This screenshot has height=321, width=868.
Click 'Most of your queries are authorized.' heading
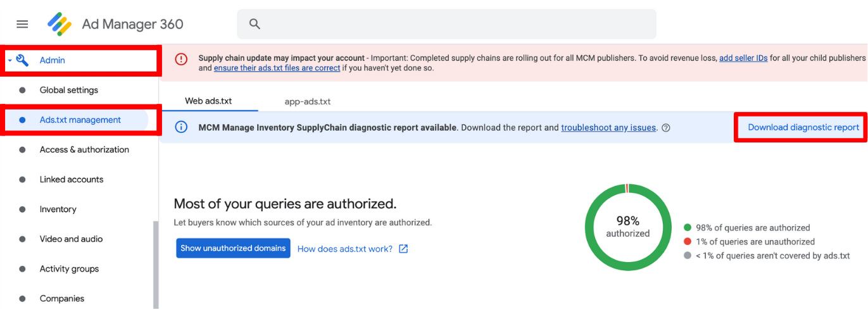point(285,203)
